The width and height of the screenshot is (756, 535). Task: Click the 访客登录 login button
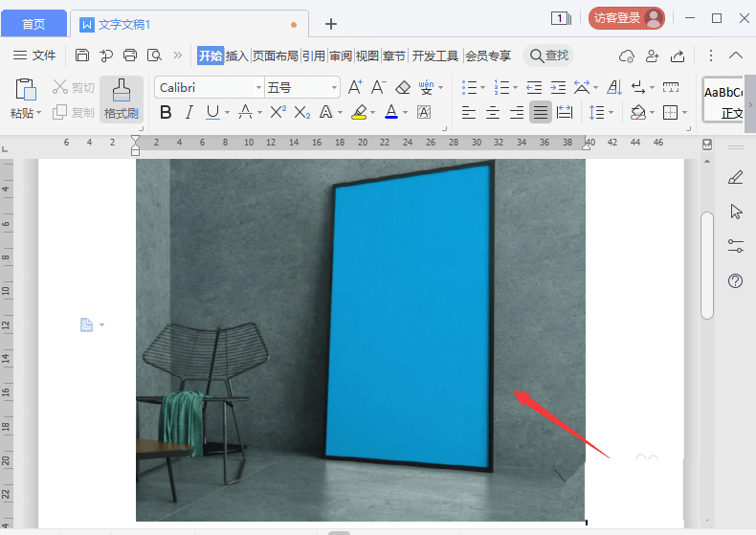pyautogui.click(x=627, y=18)
